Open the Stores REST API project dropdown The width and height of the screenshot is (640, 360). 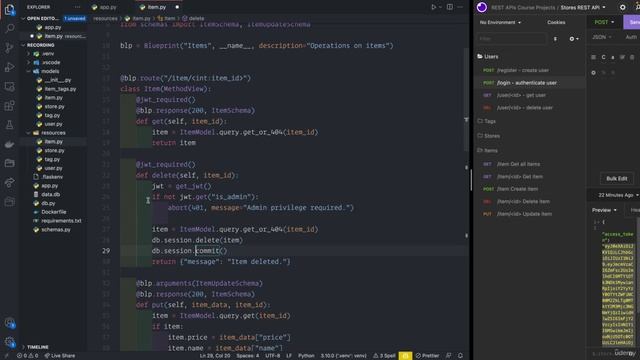(x=583, y=7)
